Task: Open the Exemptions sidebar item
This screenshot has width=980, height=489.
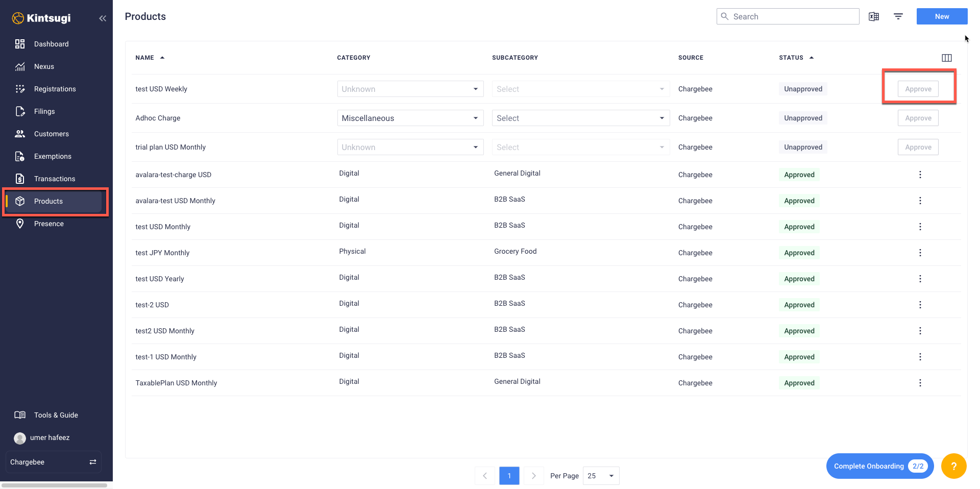Action: [x=53, y=156]
